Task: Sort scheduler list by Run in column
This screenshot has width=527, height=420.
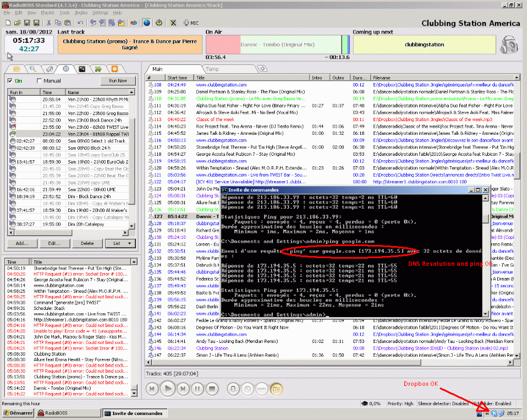Action: (x=24, y=92)
